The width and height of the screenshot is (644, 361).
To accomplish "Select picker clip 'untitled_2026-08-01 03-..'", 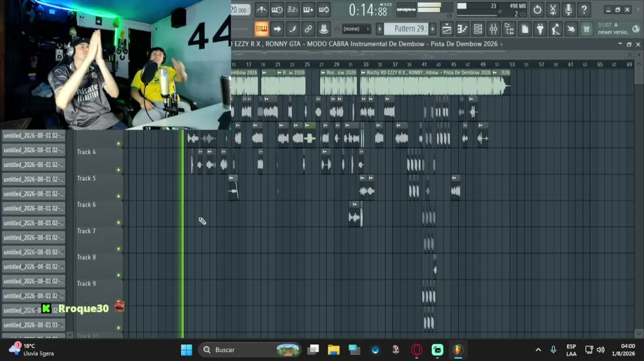I will [34, 325].
